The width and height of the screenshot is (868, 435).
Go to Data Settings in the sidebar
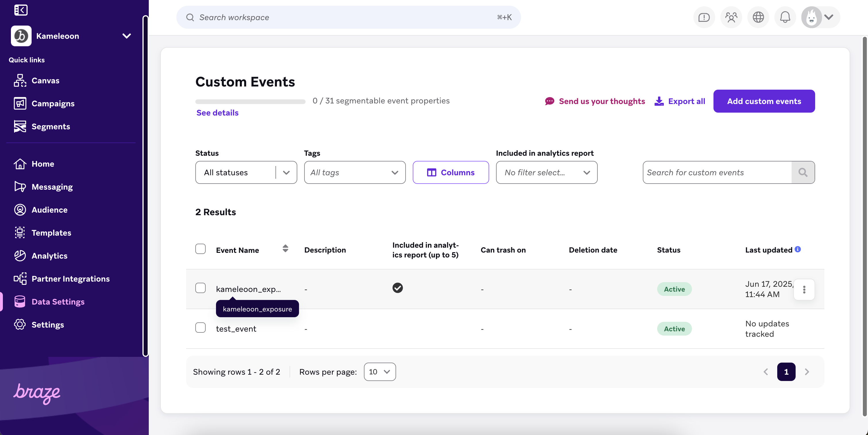coord(58,302)
